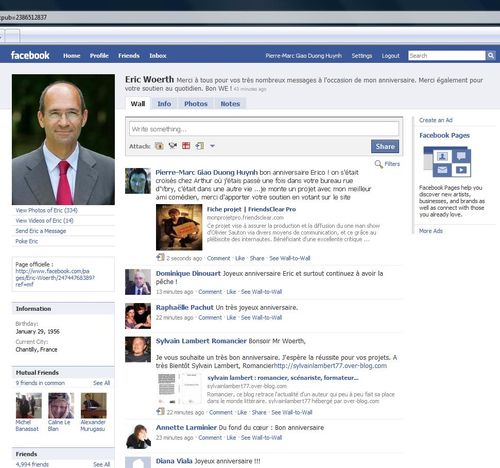Viewport: 500px width, 468px height.
Task: View Videos of Eric link
Action: pyautogui.click(x=44, y=221)
